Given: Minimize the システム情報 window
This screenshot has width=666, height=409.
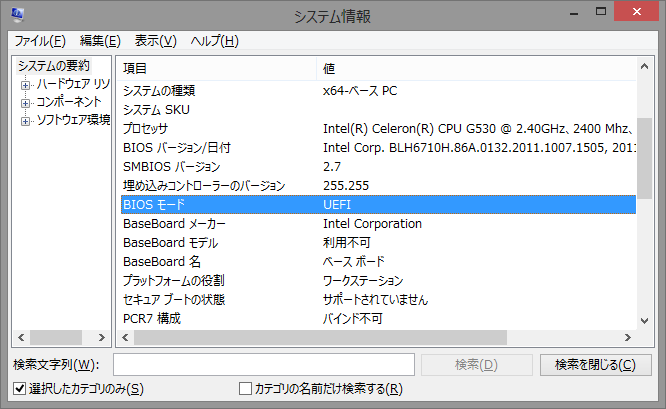Looking at the screenshot, I should pyautogui.click(x=574, y=12).
